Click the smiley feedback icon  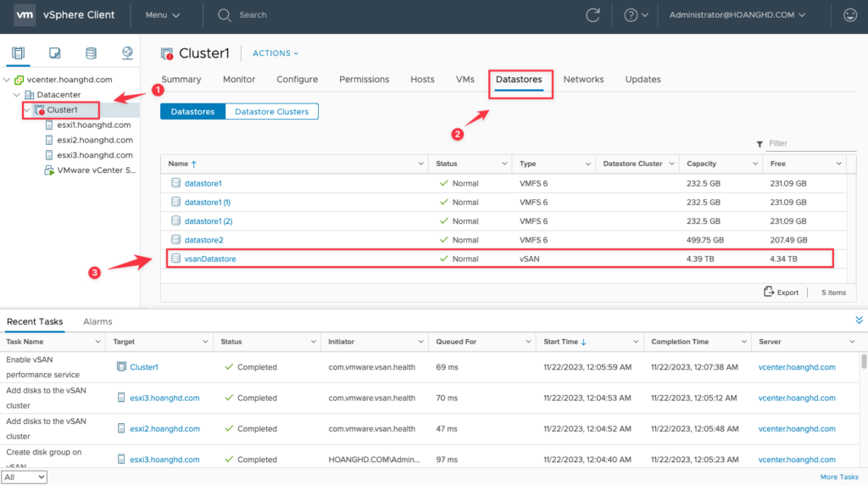click(x=850, y=15)
